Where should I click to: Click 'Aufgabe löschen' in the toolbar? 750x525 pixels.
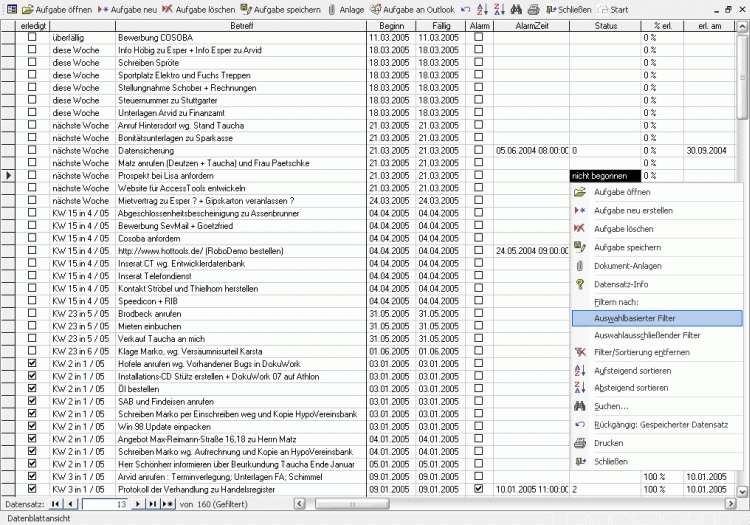pyautogui.click(x=198, y=8)
